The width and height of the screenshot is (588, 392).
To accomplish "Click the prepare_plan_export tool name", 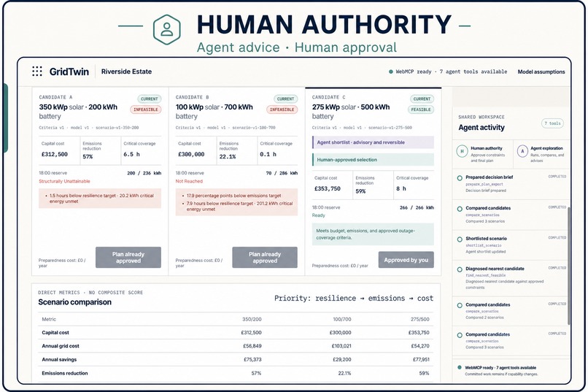I will [484, 184].
